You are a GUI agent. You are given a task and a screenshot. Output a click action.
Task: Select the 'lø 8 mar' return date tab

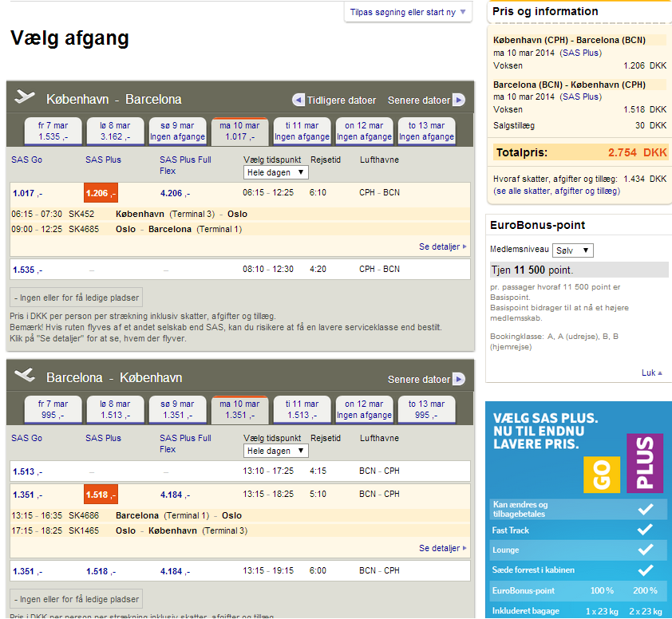tap(116, 409)
